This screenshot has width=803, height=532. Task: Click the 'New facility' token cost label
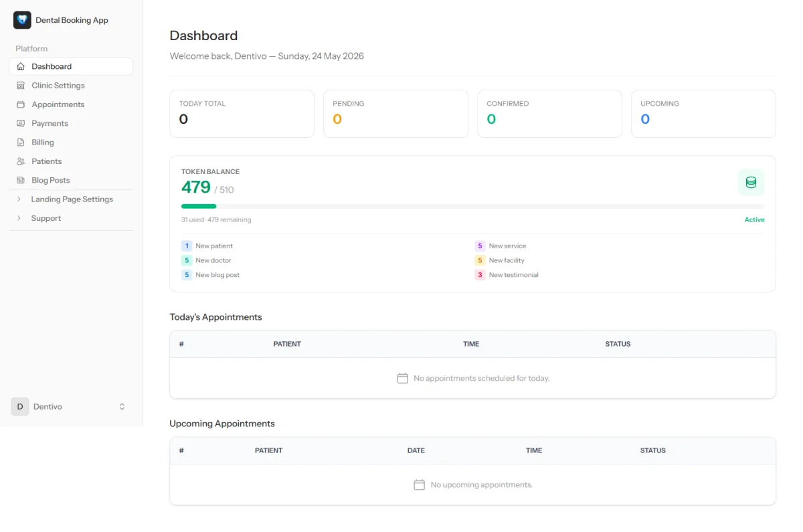(x=507, y=260)
